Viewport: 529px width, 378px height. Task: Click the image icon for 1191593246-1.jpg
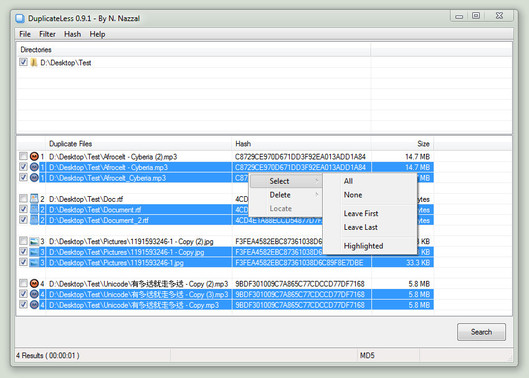point(34,263)
